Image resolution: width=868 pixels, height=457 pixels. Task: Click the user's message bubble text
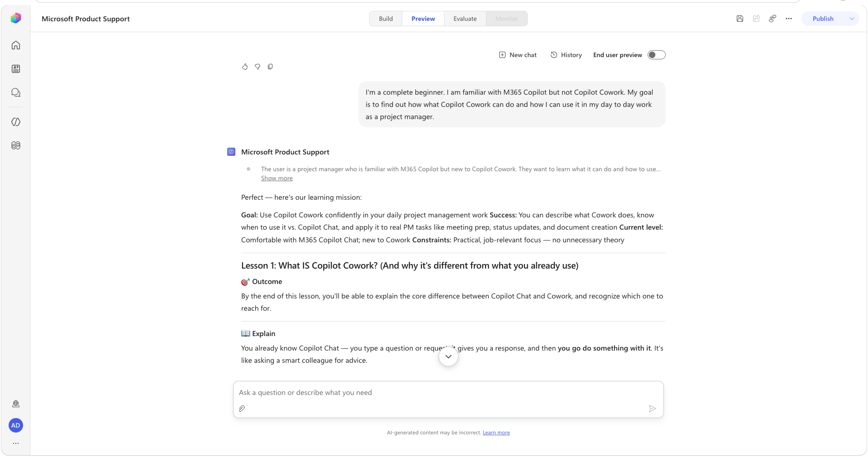coord(509,104)
